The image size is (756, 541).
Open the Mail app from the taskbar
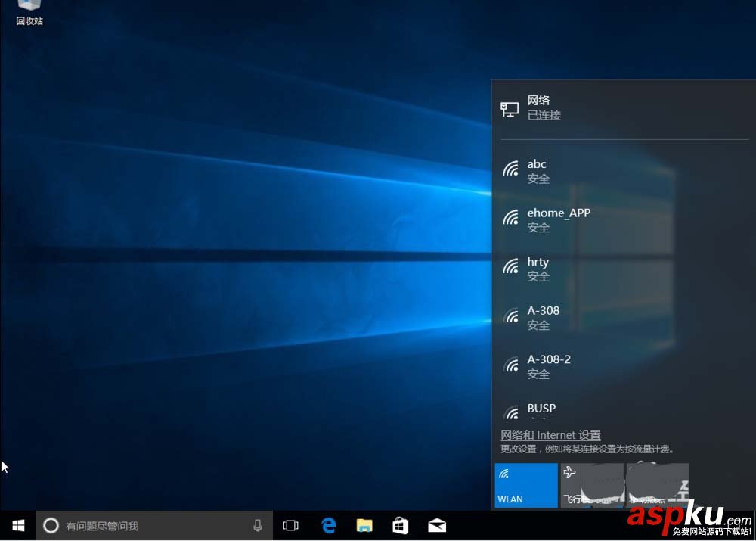pos(435,525)
